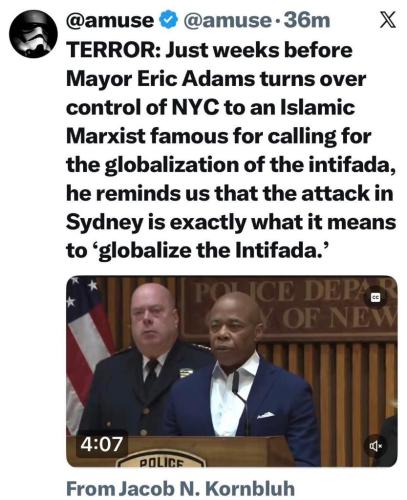Click the uniformed police officer in video
Viewport: 407px width, 500px height.
pos(147,360)
